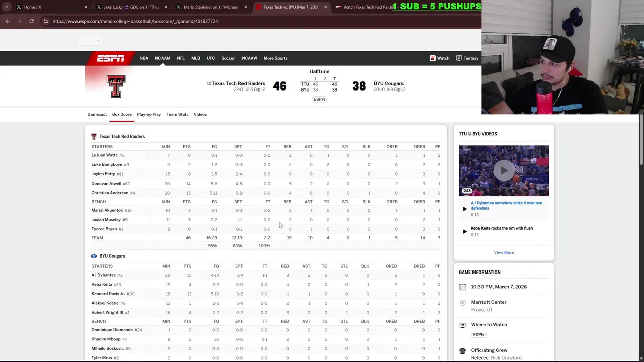Switch to the Play-by-Play tab
The width and height of the screenshot is (644, 362).
pyautogui.click(x=149, y=114)
